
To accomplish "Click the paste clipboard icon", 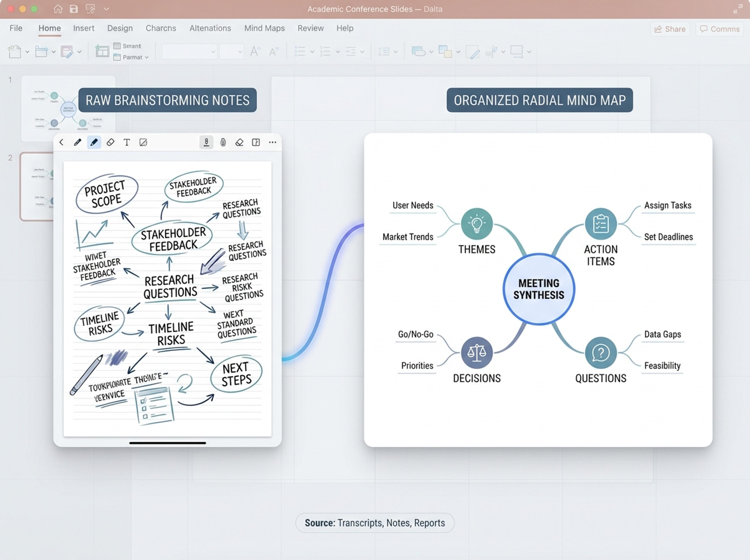I will tap(14, 52).
